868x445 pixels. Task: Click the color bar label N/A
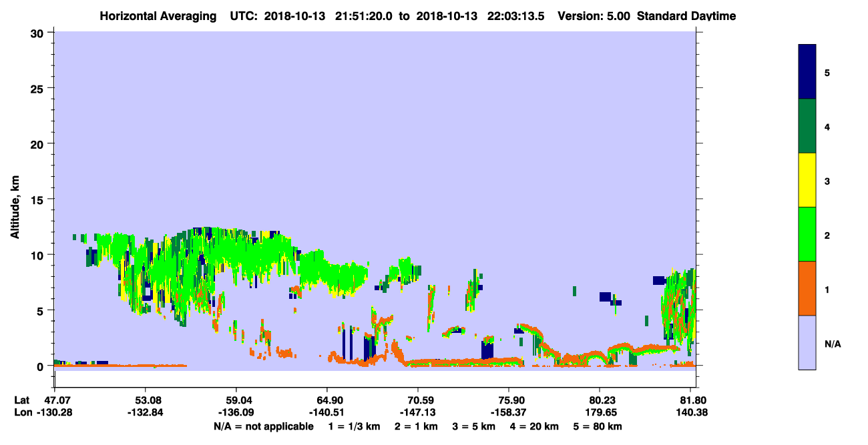tap(833, 344)
